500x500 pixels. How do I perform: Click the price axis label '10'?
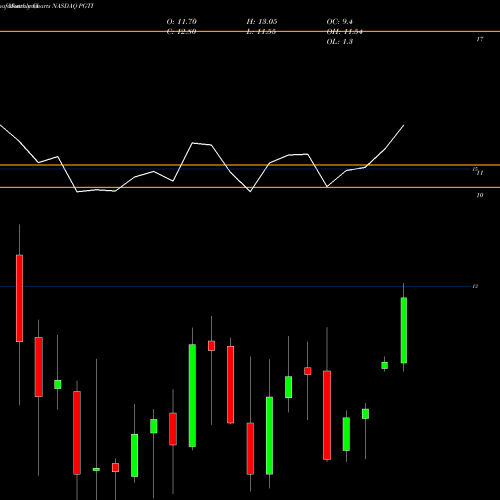[480, 195]
